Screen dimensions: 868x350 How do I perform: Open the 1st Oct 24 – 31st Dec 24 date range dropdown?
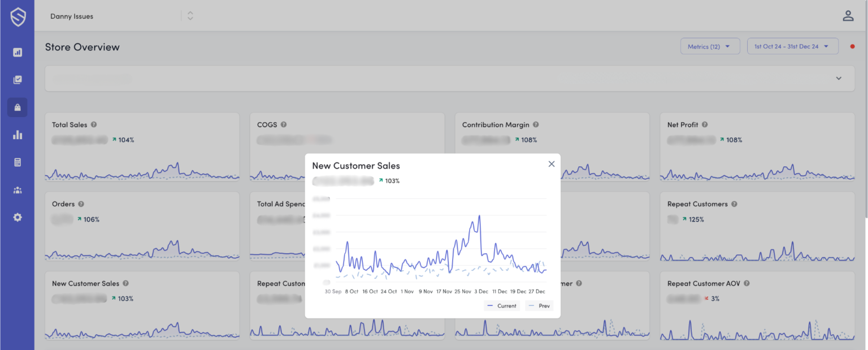click(x=792, y=46)
